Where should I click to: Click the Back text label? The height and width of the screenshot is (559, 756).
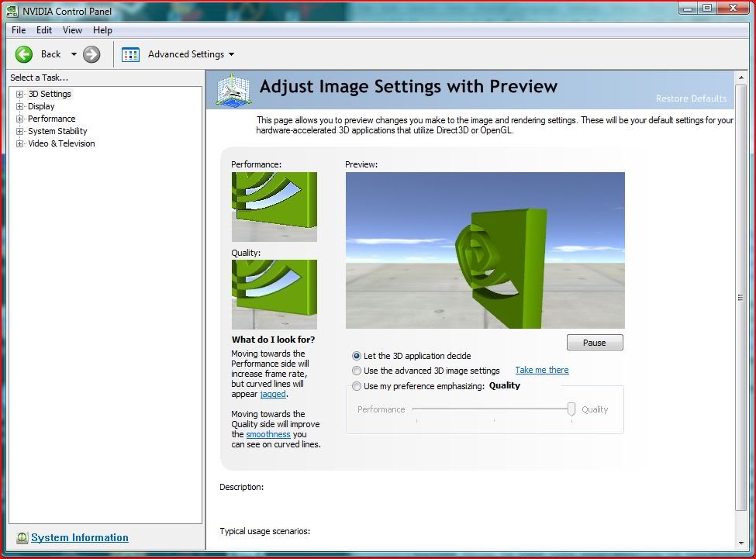(x=50, y=54)
